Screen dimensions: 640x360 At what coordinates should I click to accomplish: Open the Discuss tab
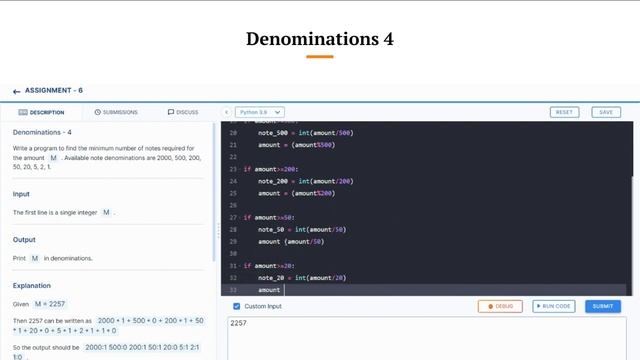tap(183, 112)
